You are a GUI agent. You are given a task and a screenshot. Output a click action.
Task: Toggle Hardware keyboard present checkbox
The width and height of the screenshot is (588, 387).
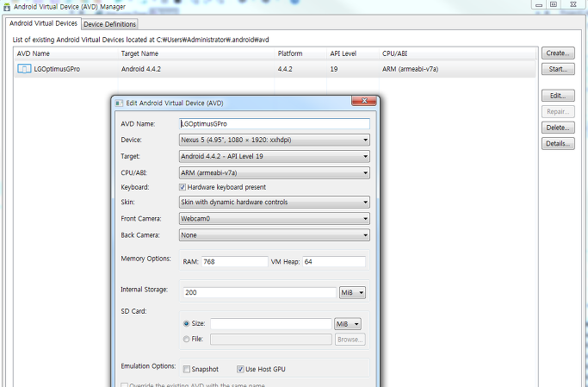click(183, 187)
